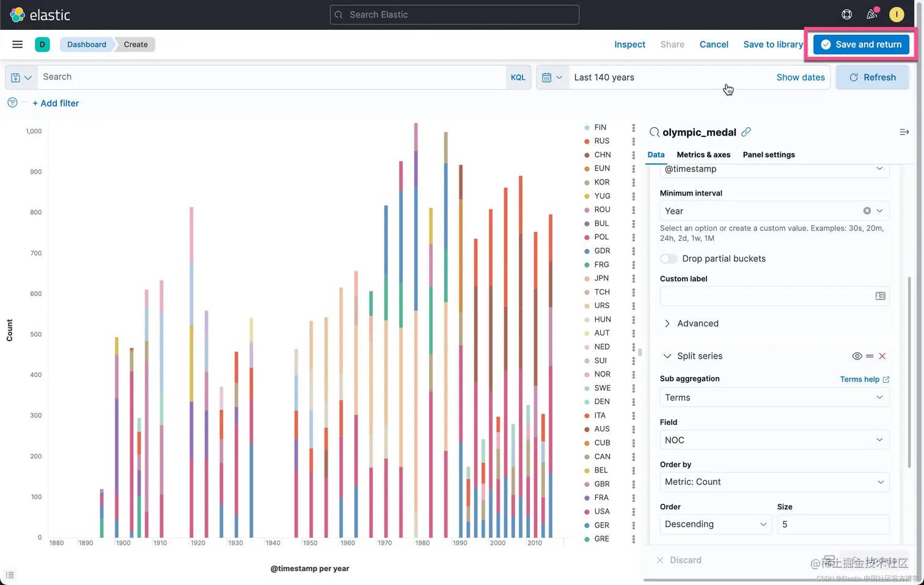
Task: Toggle Split series visibility eye
Action: tap(857, 356)
